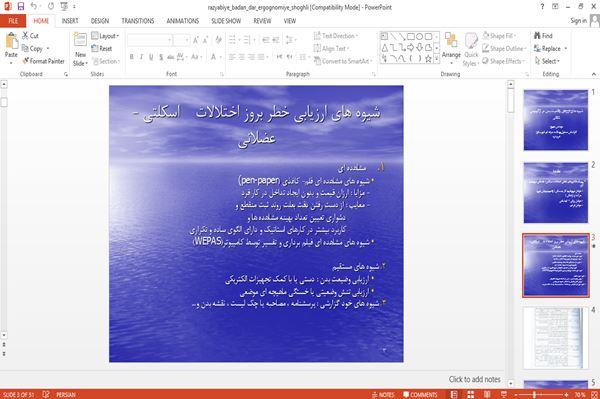Select the rectangle shape in Shapes gallery
This screenshot has width=600, height=399.
(411, 36)
